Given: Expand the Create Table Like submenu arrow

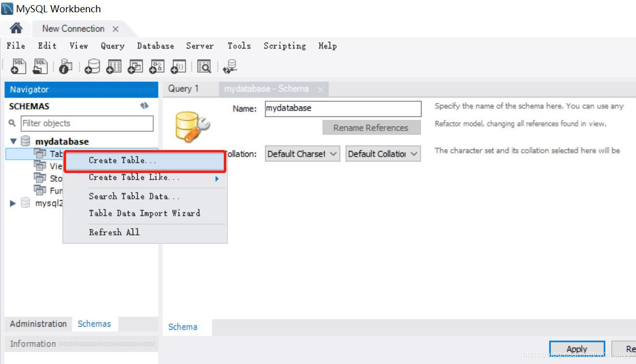Looking at the screenshot, I should [217, 179].
